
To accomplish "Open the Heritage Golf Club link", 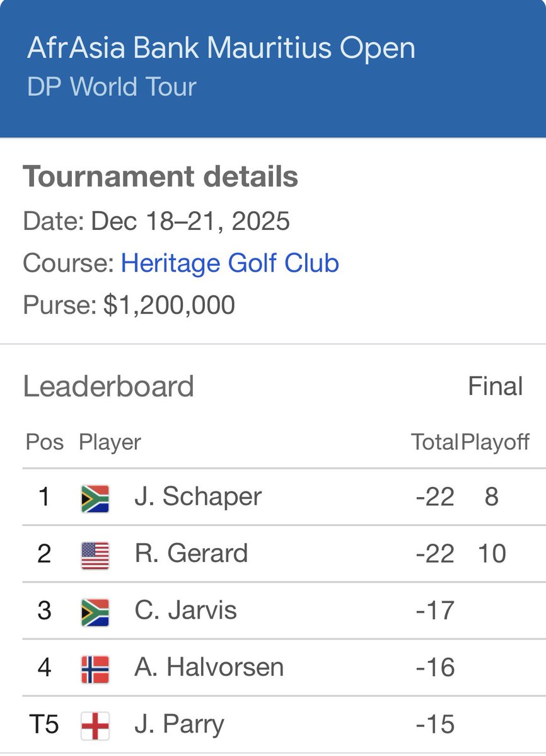I will (229, 263).
